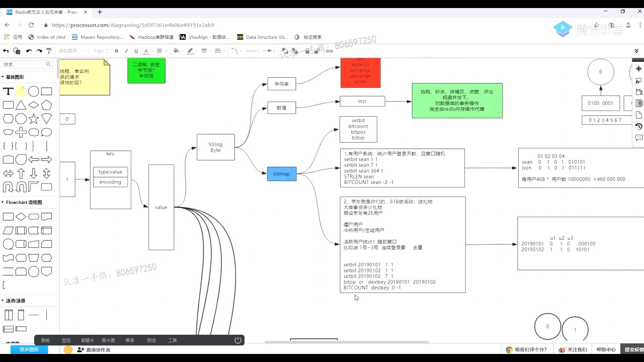The image size is (644, 362).
Task: Collapse the 基础图形 shape category
Action: pos(15,77)
